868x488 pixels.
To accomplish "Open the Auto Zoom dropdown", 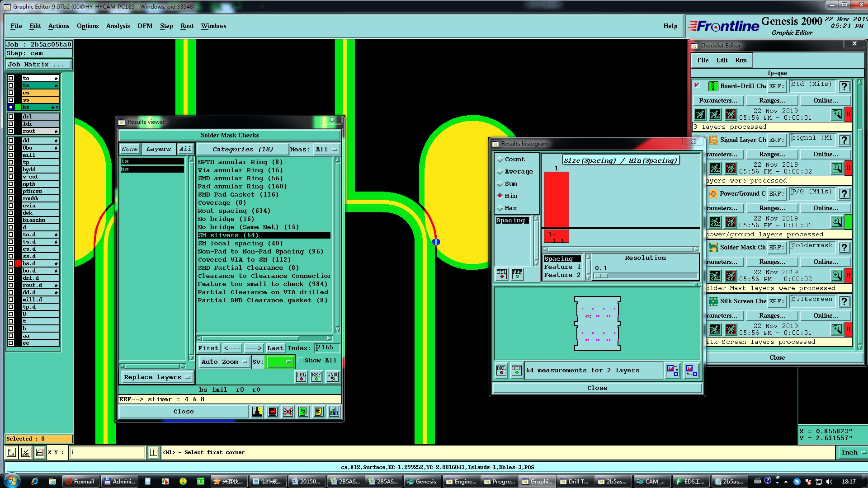I will click(224, 362).
